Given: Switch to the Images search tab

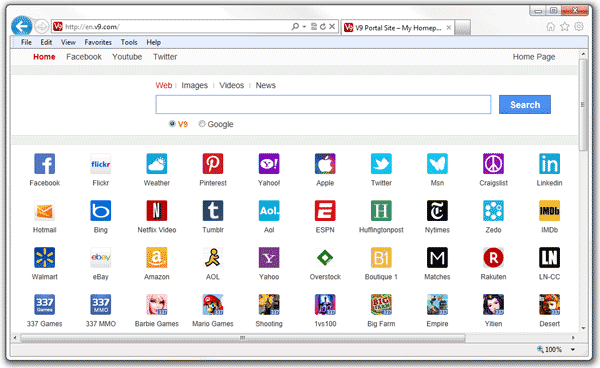Looking at the screenshot, I should pos(194,85).
